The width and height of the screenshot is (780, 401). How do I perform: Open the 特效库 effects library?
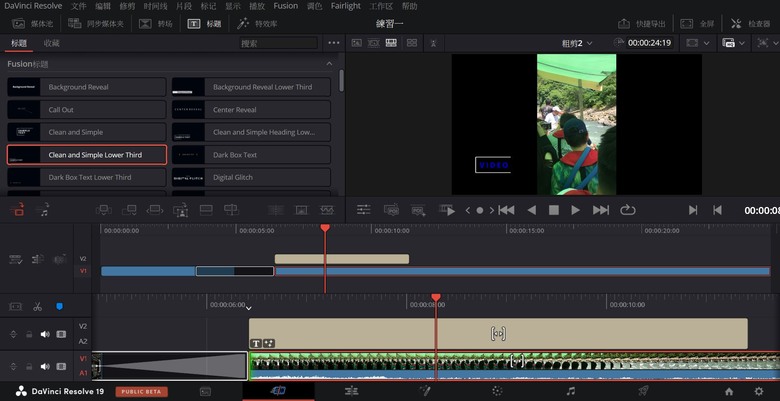(257, 23)
